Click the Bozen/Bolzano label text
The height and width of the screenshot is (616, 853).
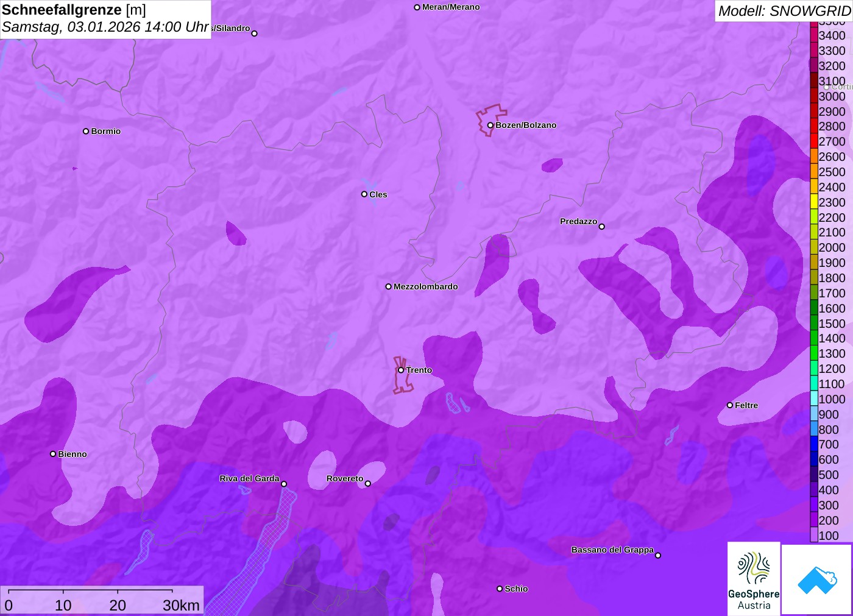pos(526,125)
